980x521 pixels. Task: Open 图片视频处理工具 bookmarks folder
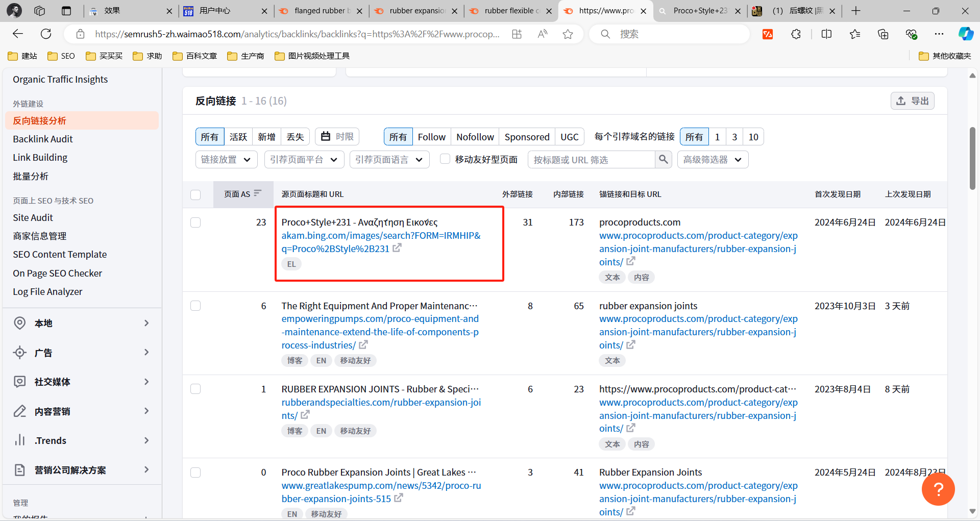(x=312, y=56)
